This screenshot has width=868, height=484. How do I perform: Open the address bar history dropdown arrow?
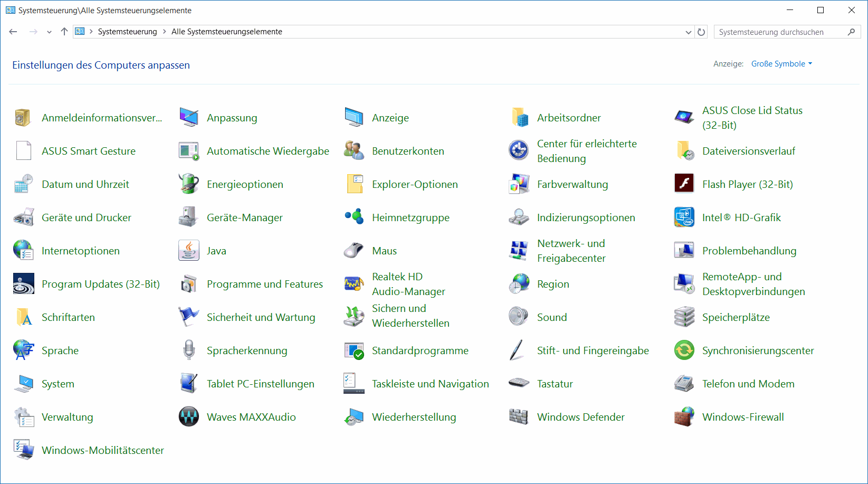(688, 32)
